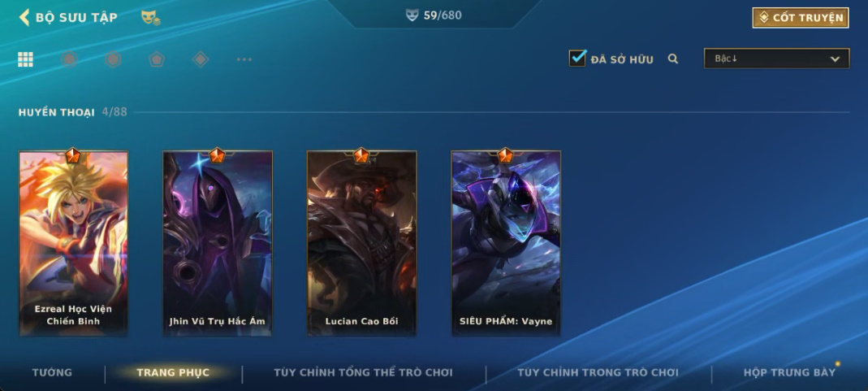This screenshot has width=868, height=391.
Task: Go back using the Bộ Sưu Tập arrow
Action: (x=24, y=17)
